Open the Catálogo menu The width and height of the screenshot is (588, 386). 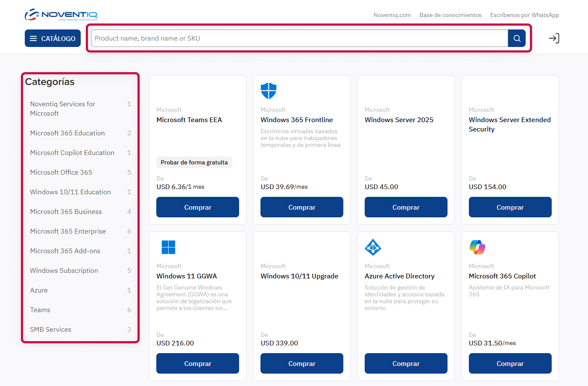coord(53,38)
